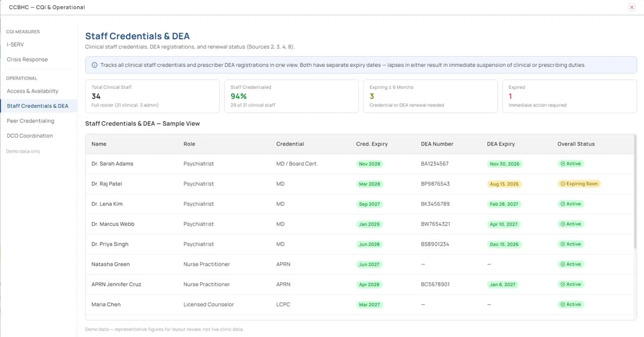Click the Cred. Expiry column header
The height and width of the screenshot is (337, 644).
[372, 144]
